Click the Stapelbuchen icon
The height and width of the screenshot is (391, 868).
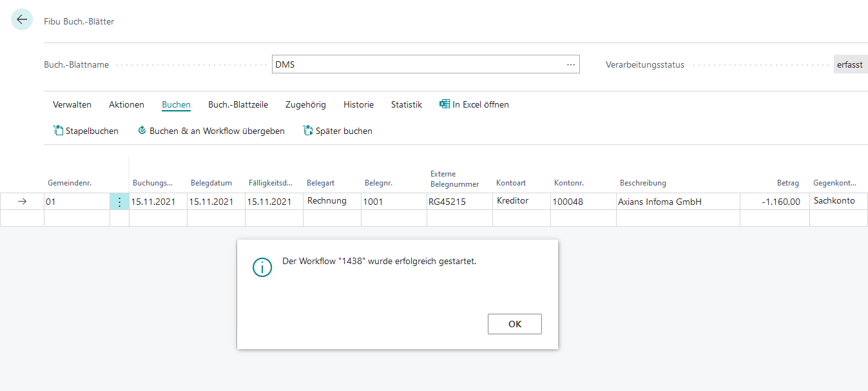coord(58,131)
